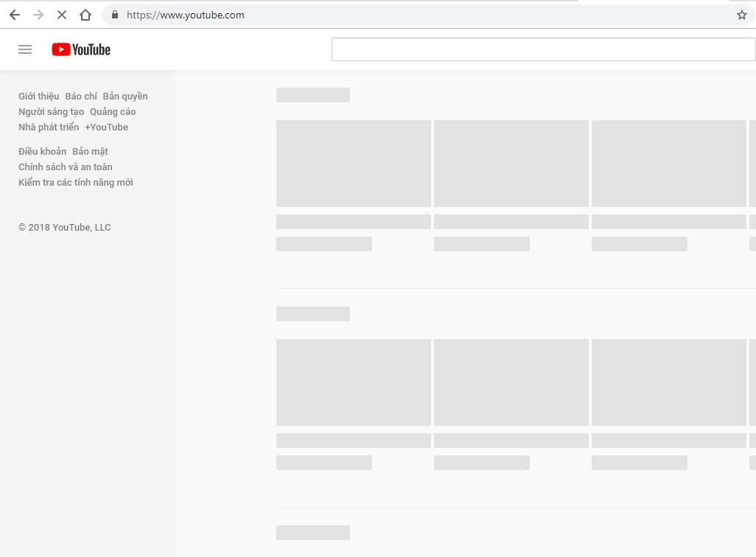Open the Bản quyền link
Image resolution: width=756 pixels, height=557 pixels.
[x=125, y=96]
